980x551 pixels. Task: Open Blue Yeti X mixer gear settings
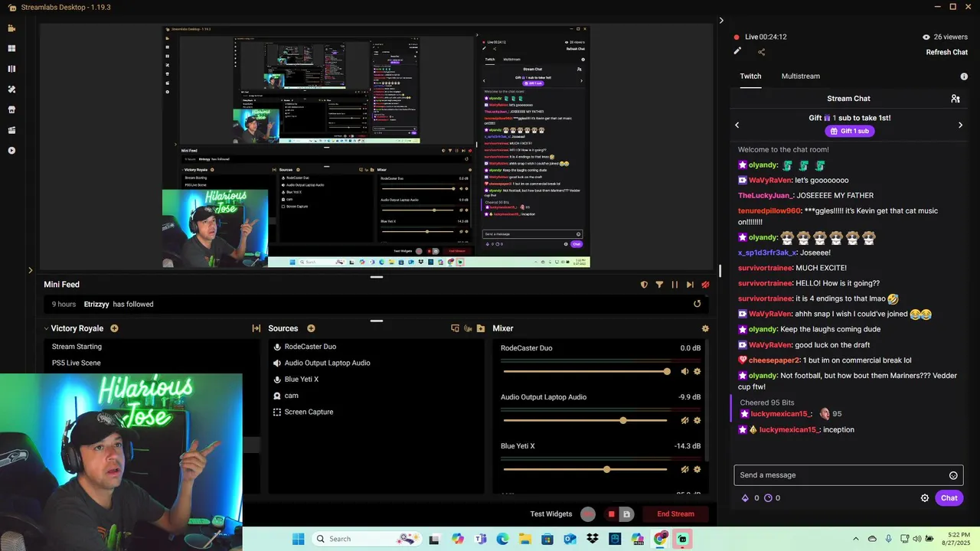(x=697, y=469)
